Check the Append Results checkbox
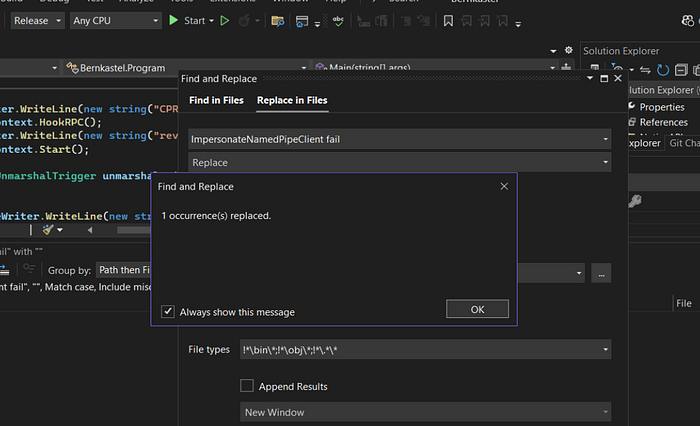Image resolution: width=700 pixels, height=426 pixels. point(247,385)
